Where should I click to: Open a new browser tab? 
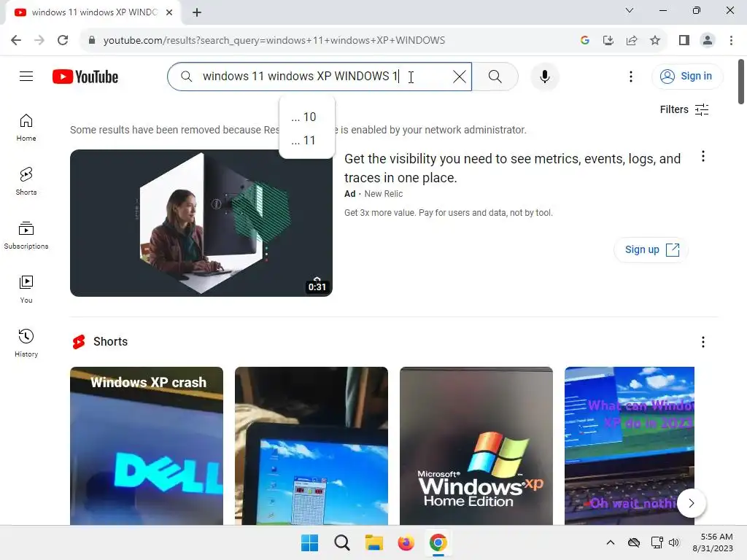[197, 12]
